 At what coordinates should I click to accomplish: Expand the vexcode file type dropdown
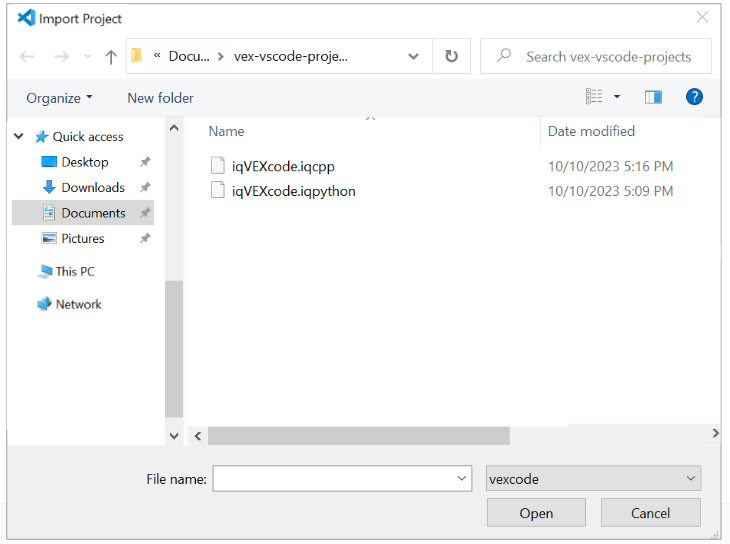click(593, 479)
